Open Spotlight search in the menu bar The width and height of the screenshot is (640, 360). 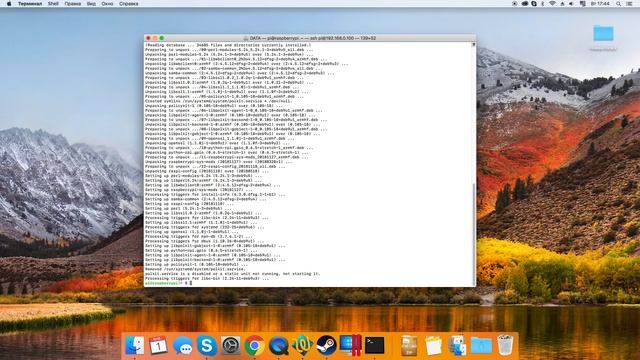click(x=619, y=4)
